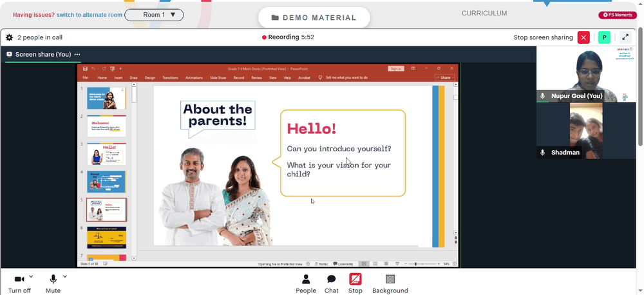Viewport: 644px width, 295px height.
Task: Open the PowerPoint File menu
Action: pyautogui.click(x=85, y=78)
